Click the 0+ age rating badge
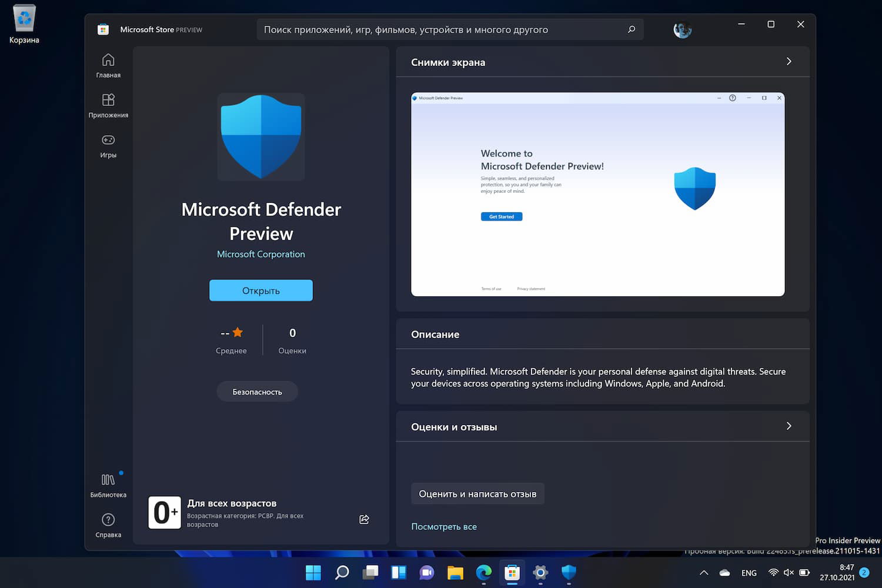 165,513
